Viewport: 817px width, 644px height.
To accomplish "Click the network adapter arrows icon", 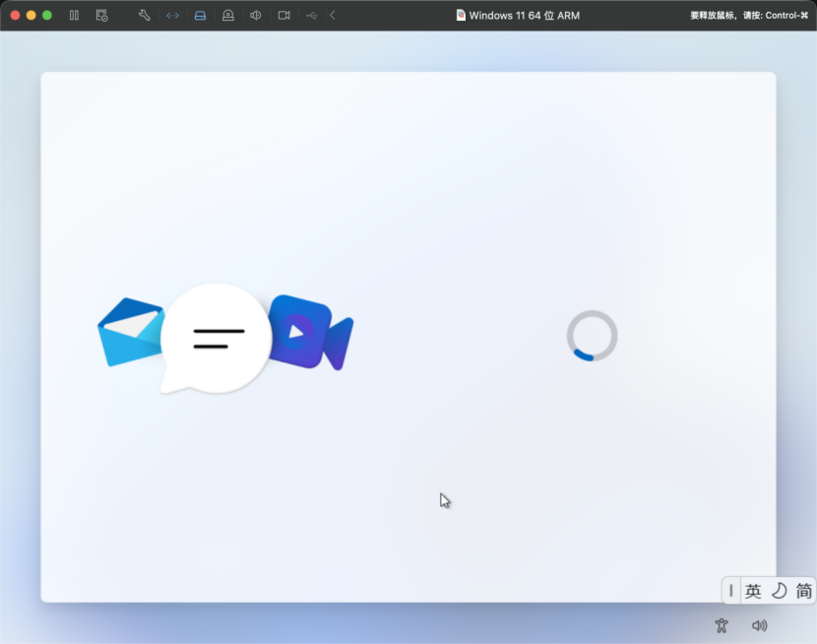I will (172, 16).
